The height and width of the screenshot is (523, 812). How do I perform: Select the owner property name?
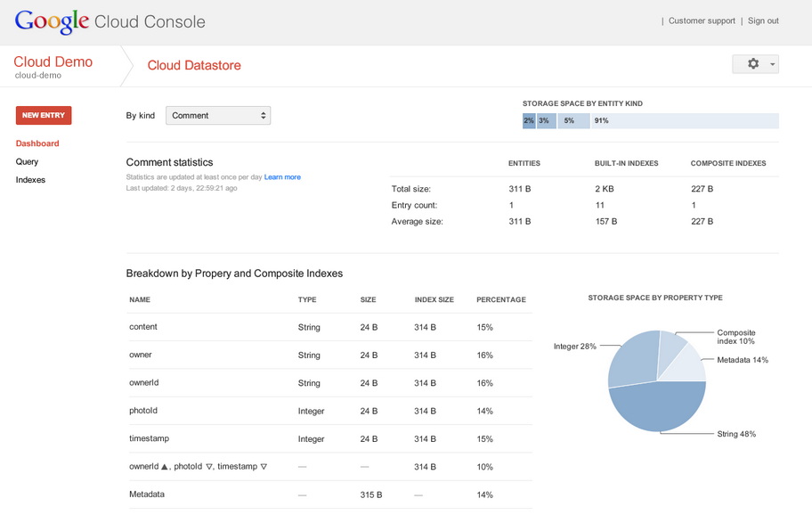coord(141,355)
